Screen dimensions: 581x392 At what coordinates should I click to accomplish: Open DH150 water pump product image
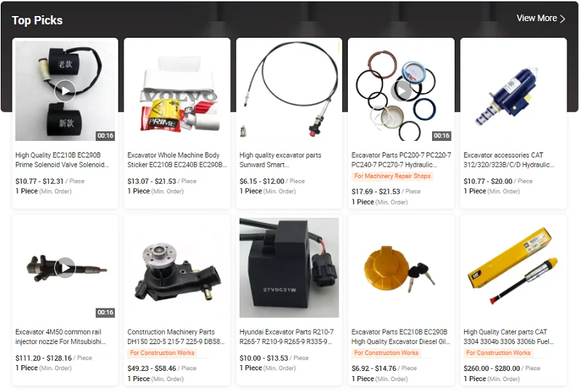tap(177, 268)
